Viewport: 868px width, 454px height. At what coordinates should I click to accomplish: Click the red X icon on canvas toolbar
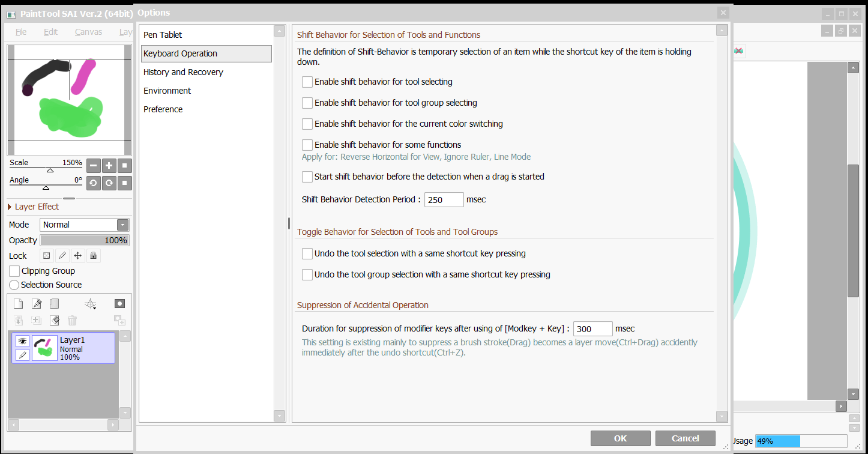(x=739, y=52)
